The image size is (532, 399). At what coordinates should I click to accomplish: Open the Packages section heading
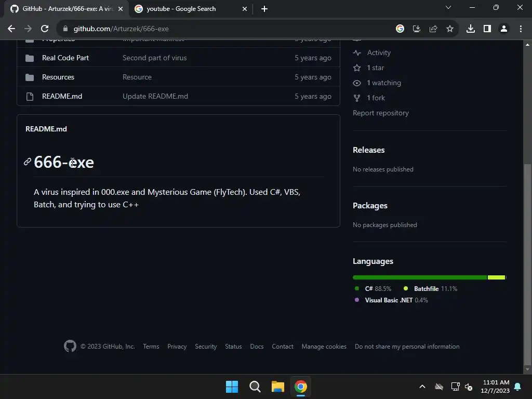[370, 206]
